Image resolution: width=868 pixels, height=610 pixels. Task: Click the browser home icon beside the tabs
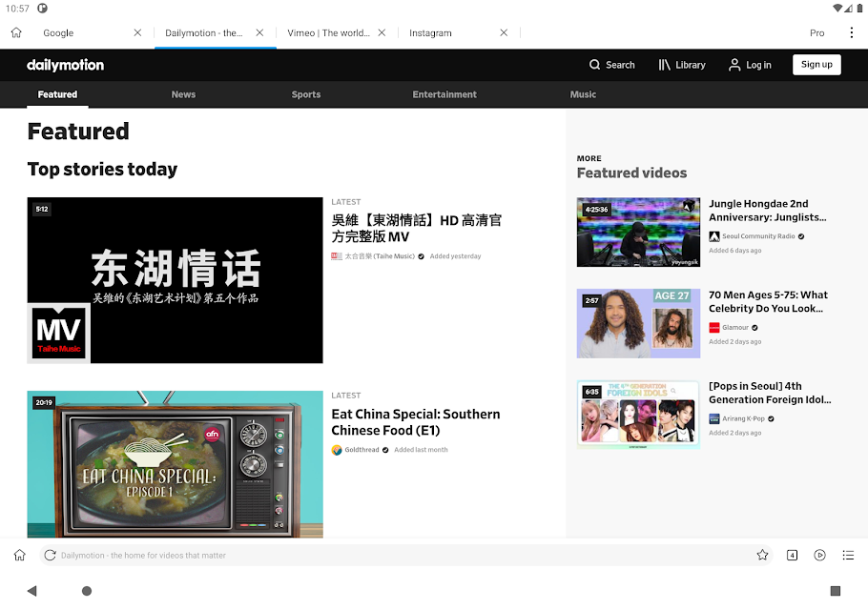(x=16, y=32)
